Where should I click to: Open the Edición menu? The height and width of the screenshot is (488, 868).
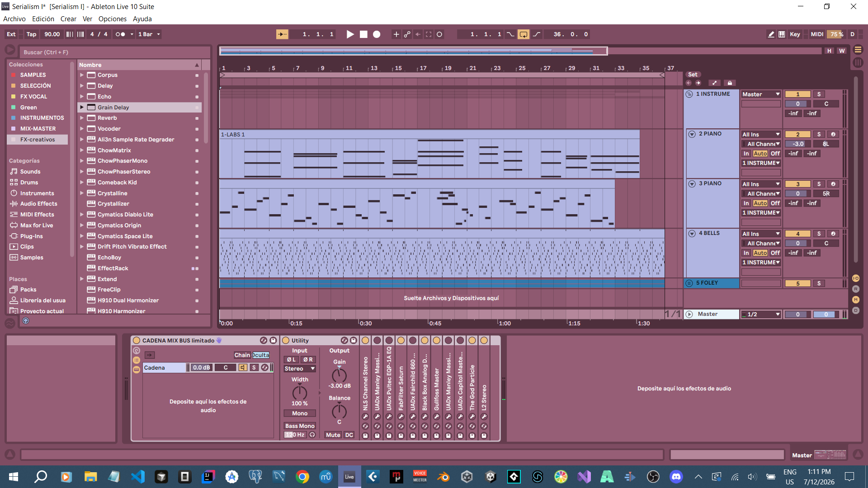coord(43,19)
